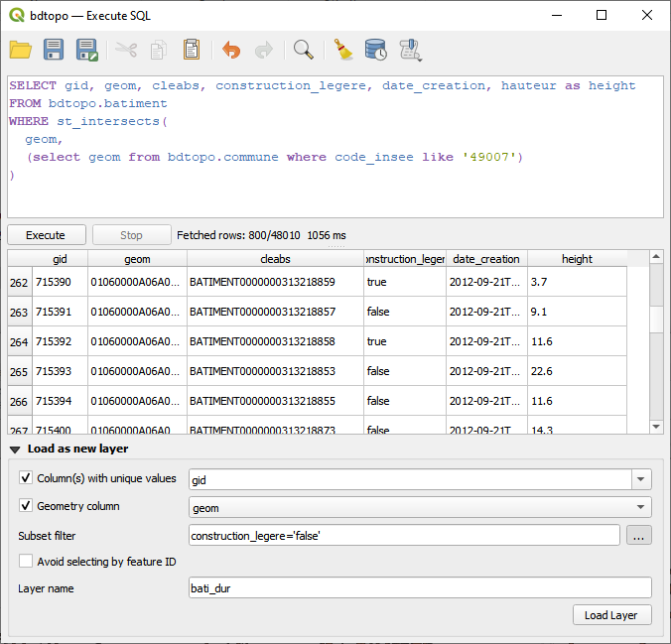The image size is (671, 644).
Task: Click the Save query icon
Action: click(54, 50)
